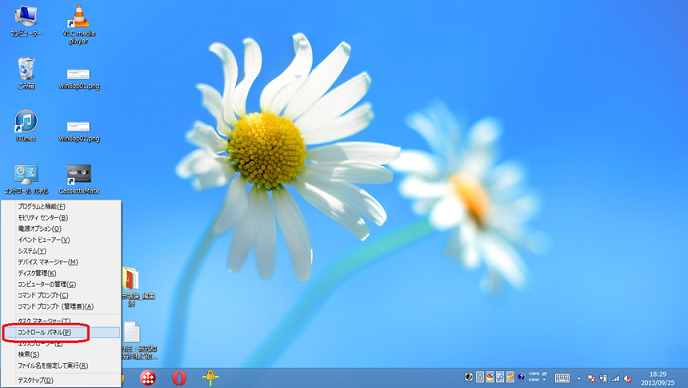Click the yellow padlock taskbar icon
This screenshot has width=688, height=388.
[211, 377]
